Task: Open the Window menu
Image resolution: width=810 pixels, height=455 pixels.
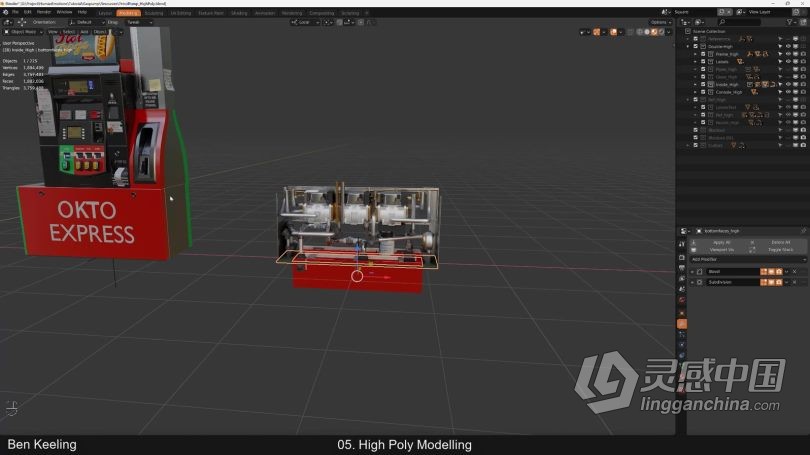Action: pyautogui.click(x=64, y=12)
